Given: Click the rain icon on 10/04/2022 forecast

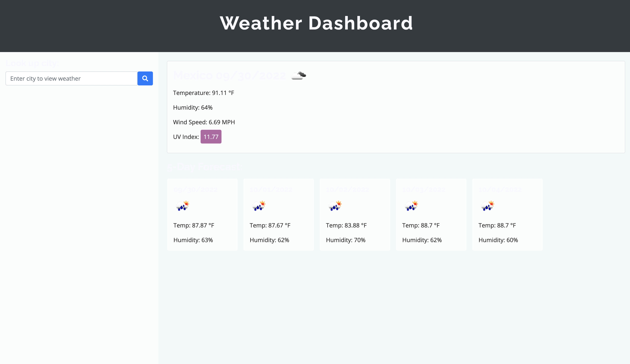Looking at the screenshot, I should 488,205.
